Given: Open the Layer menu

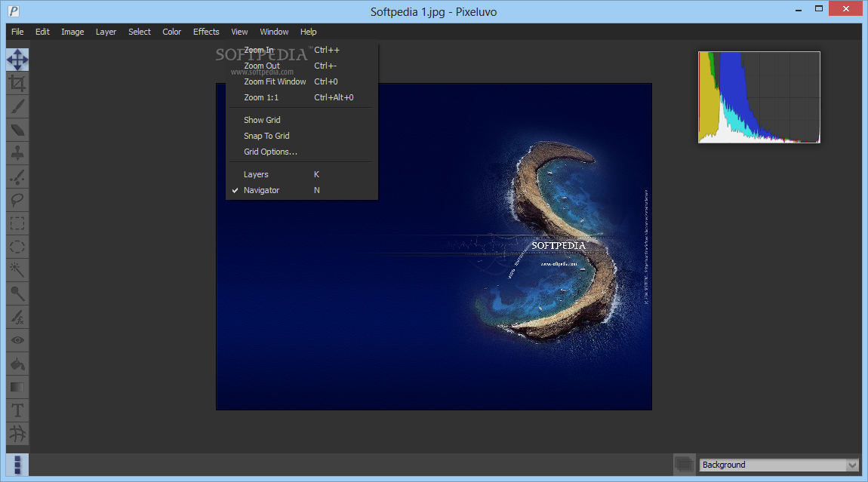Looking at the screenshot, I should coord(106,32).
